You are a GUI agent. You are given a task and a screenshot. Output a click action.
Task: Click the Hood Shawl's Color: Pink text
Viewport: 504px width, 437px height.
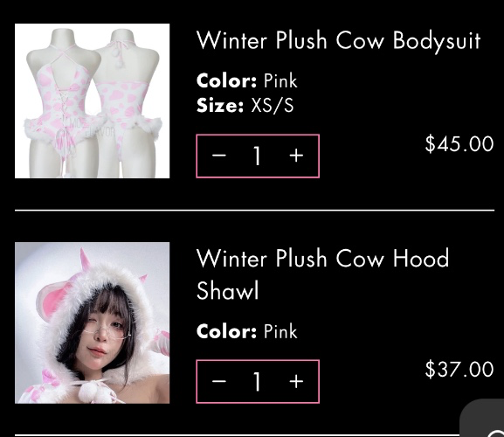click(x=247, y=331)
